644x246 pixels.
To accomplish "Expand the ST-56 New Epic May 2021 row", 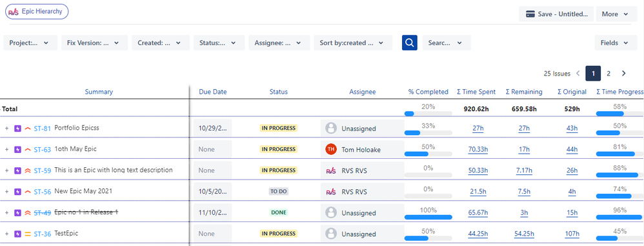I will 6,191.
